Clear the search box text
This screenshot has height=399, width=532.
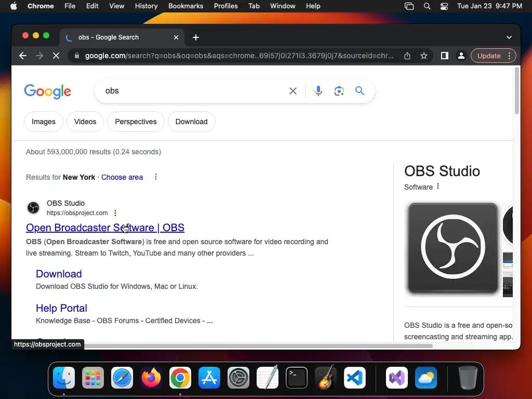tap(293, 91)
